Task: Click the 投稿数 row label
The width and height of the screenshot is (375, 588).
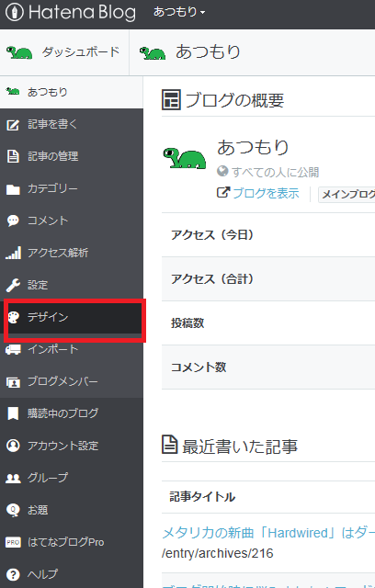Action: click(x=187, y=323)
